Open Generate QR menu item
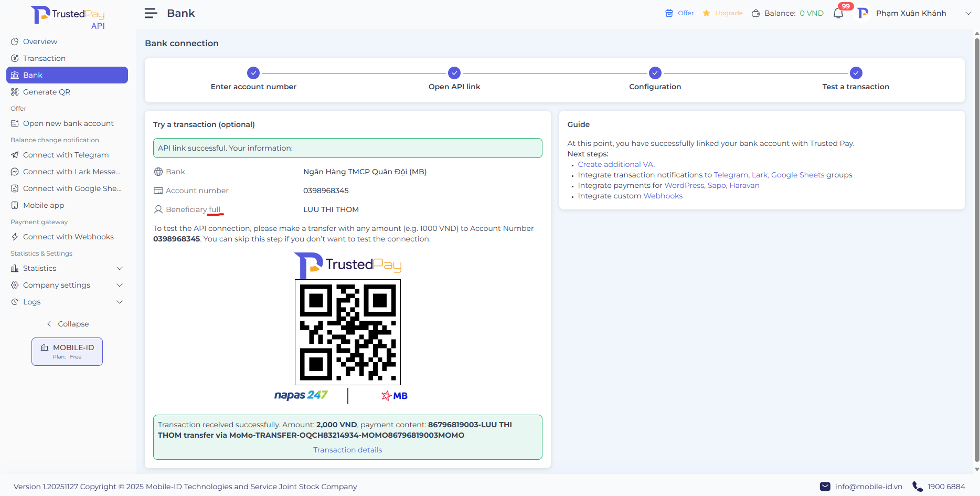This screenshot has width=980, height=496. pos(67,92)
